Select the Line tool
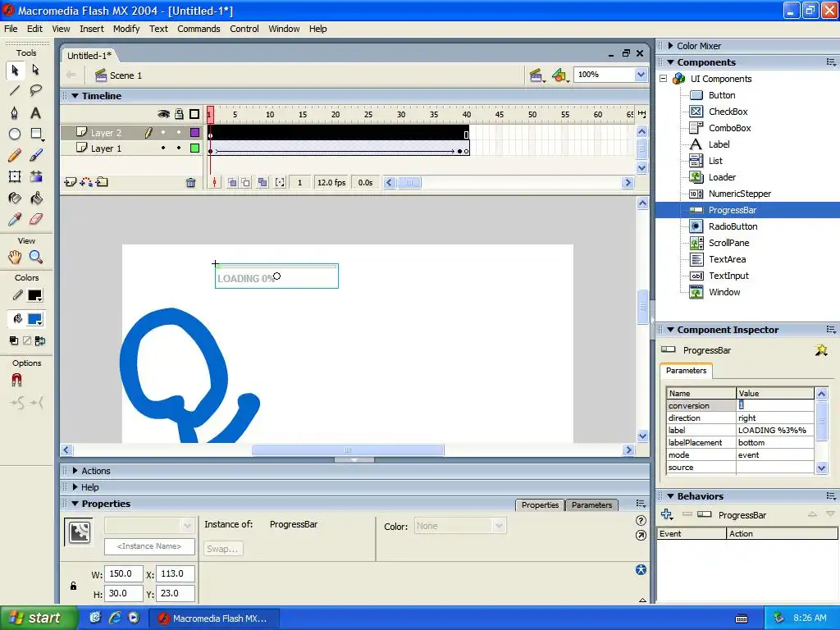 point(15,90)
